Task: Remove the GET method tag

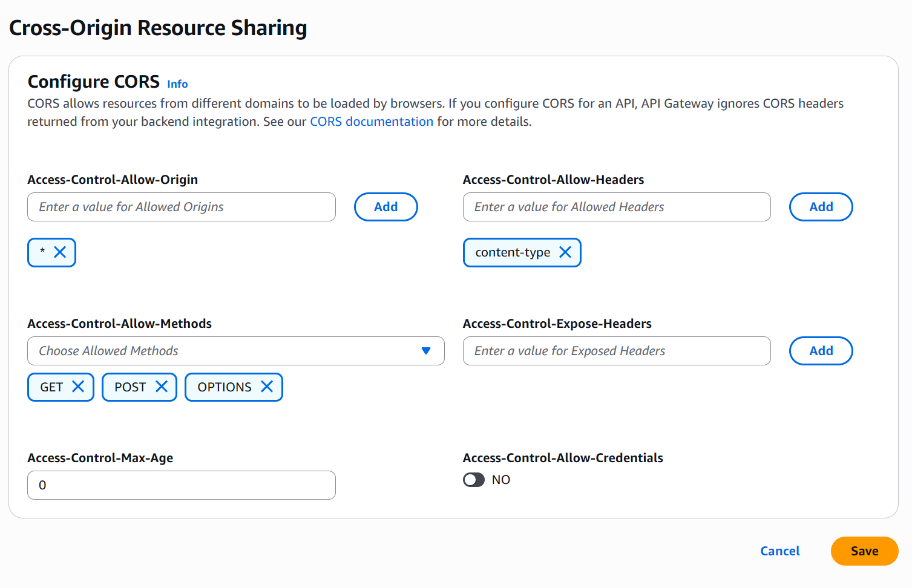Action: 78,387
